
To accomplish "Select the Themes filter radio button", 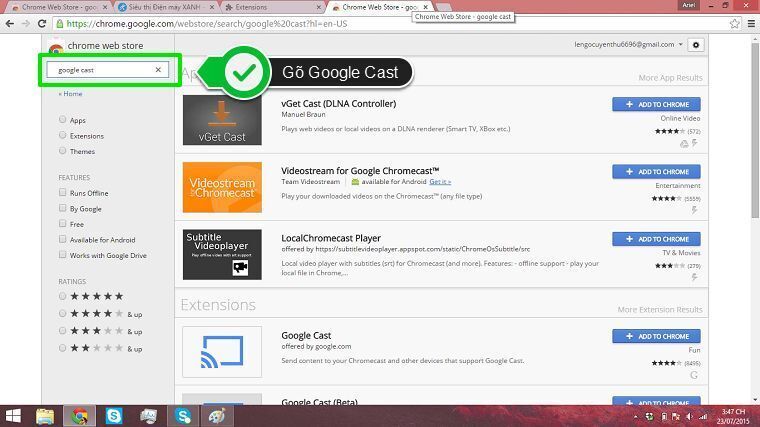I will 63,151.
